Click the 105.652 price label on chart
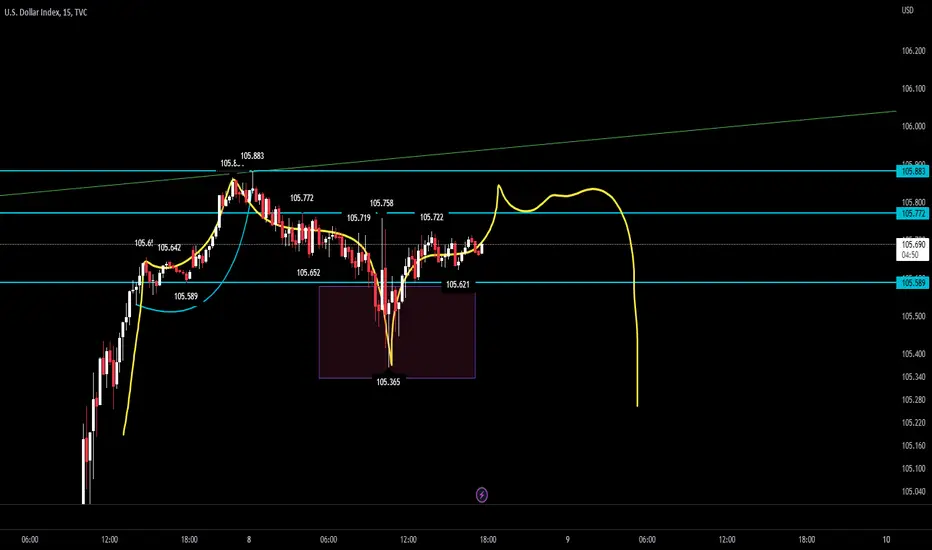The width and height of the screenshot is (932, 550). point(308,273)
